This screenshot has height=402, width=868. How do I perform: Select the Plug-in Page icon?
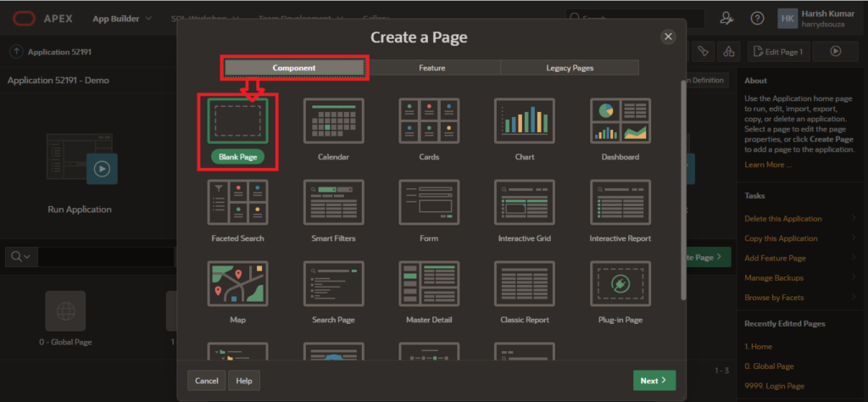coord(620,283)
